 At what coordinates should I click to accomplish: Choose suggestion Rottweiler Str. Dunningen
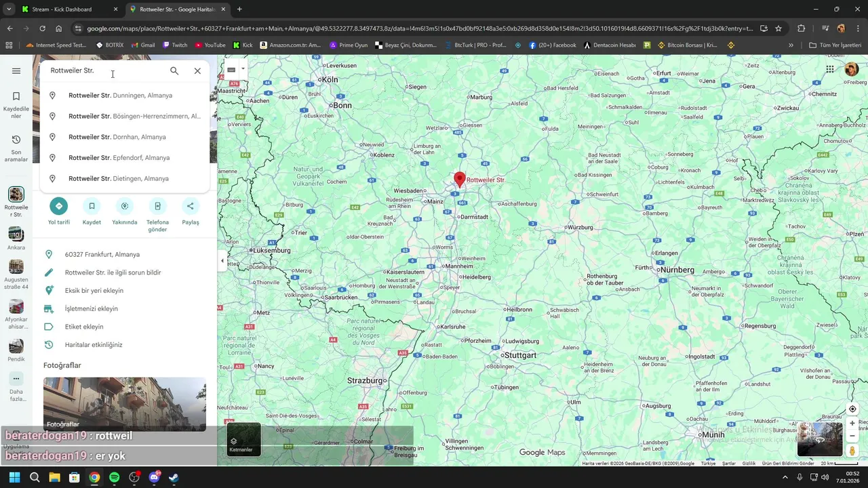125,96
